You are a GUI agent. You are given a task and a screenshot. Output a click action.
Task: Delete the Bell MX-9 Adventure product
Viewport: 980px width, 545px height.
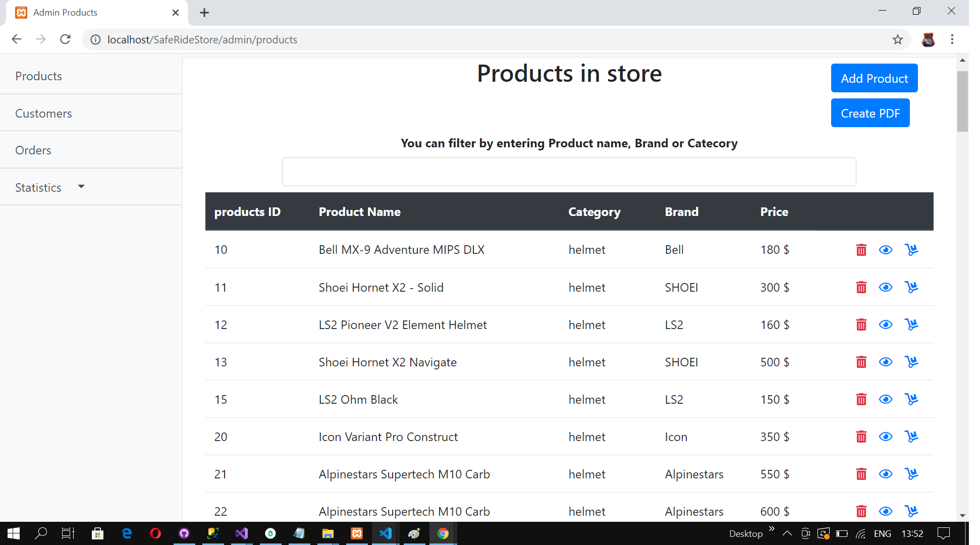(x=861, y=250)
